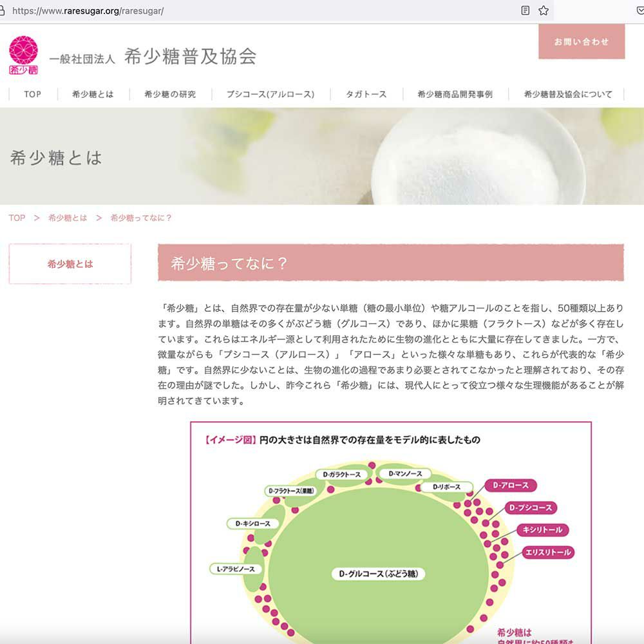Open the Pocket save icon

pyautogui.click(x=640, y=11)
